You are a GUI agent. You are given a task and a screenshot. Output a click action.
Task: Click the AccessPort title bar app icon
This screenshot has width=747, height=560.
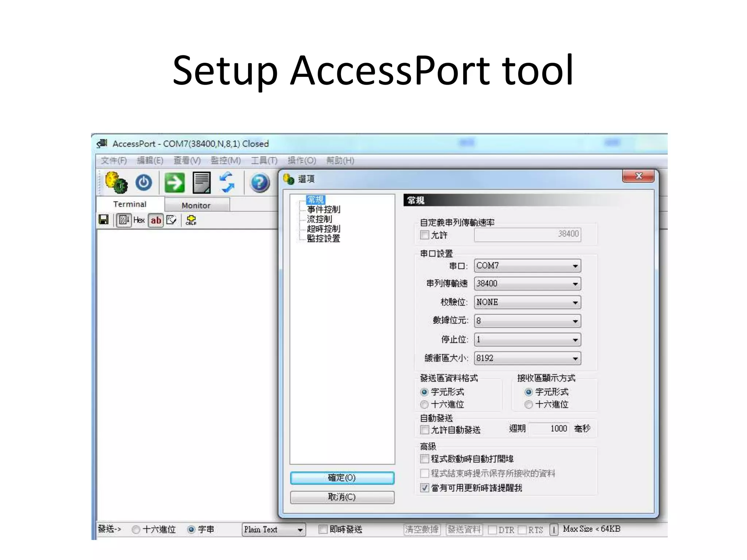(x=102, y=144)
